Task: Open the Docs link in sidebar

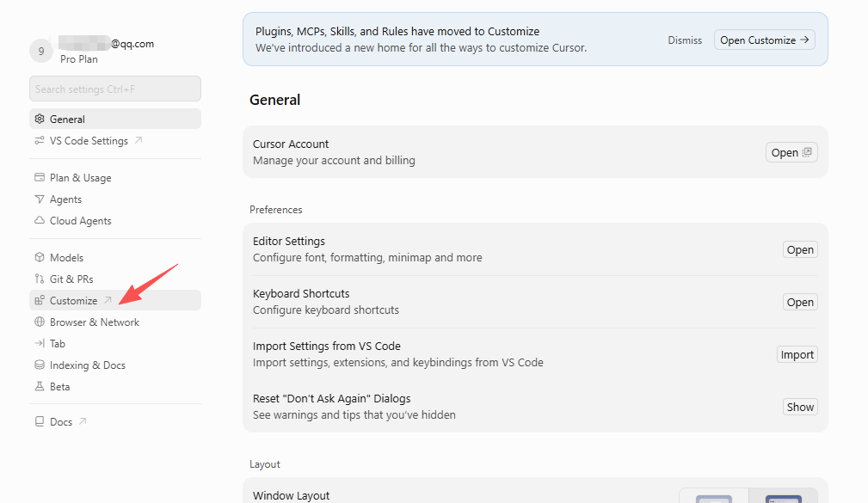Action: click(x=115, y=421)
